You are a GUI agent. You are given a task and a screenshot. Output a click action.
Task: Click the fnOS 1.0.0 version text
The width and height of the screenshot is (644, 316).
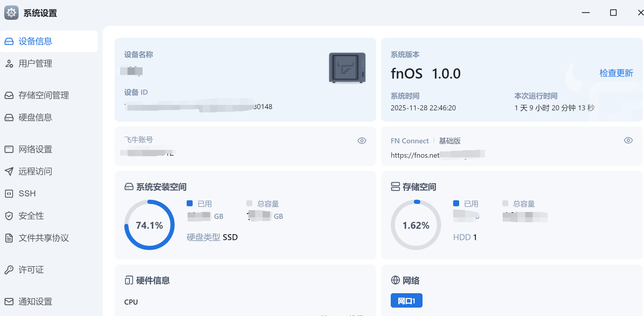pyautogui.click(x=426, y=73)
